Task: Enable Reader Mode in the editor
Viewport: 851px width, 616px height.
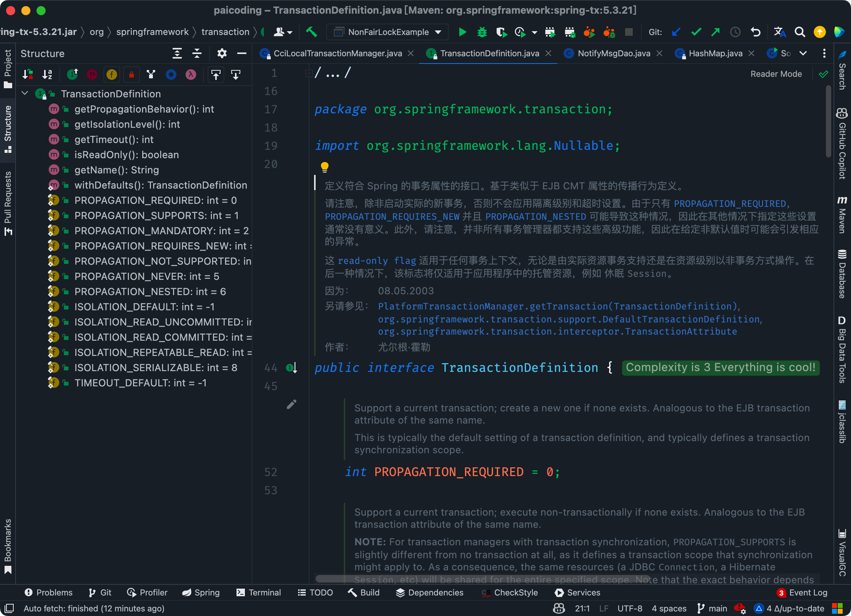Action: (776, 73)
